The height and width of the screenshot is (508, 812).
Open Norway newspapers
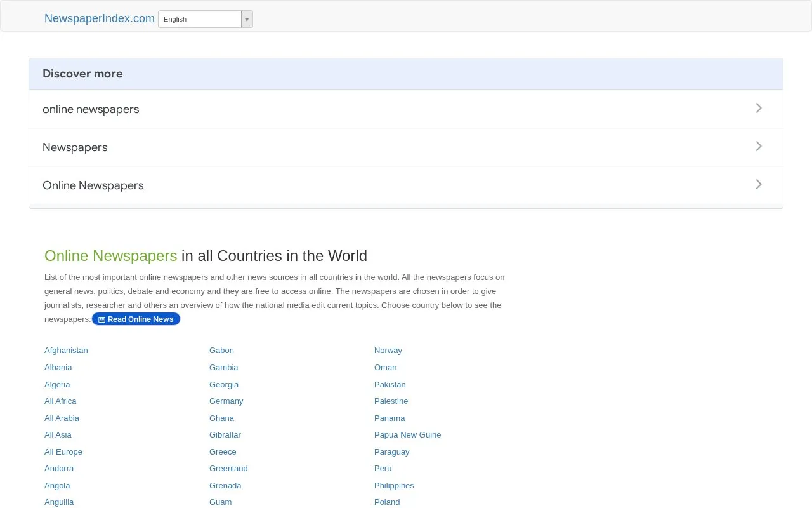(388, 351)
